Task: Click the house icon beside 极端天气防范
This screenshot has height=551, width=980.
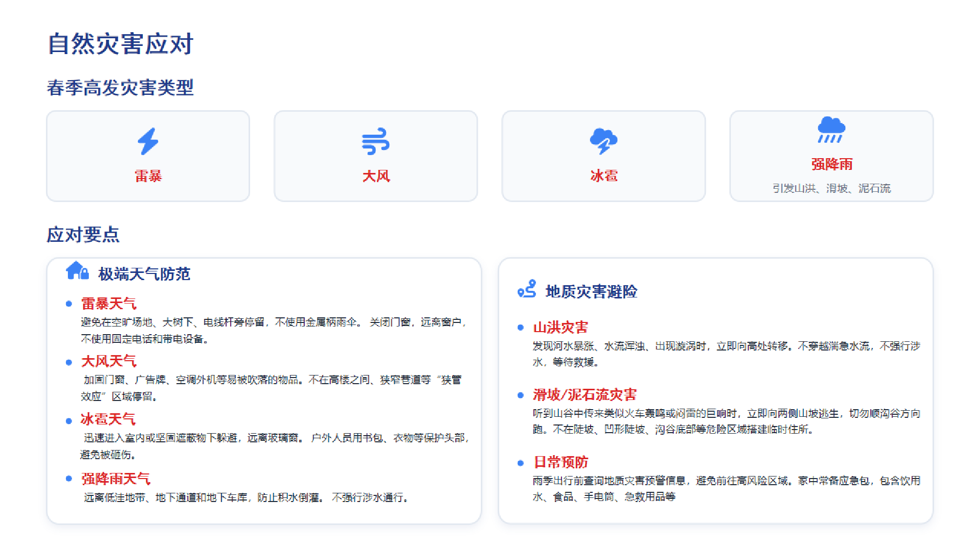Action: click(x=77, y=271)
